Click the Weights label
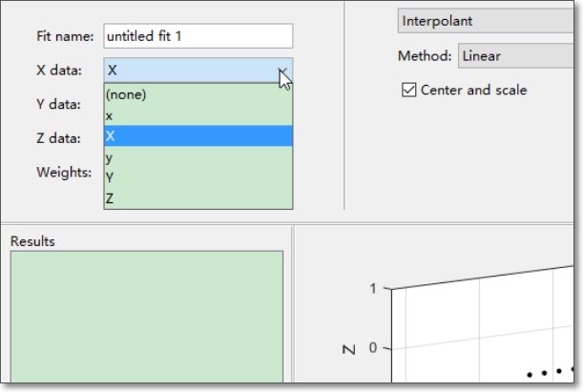 point(63,173)
